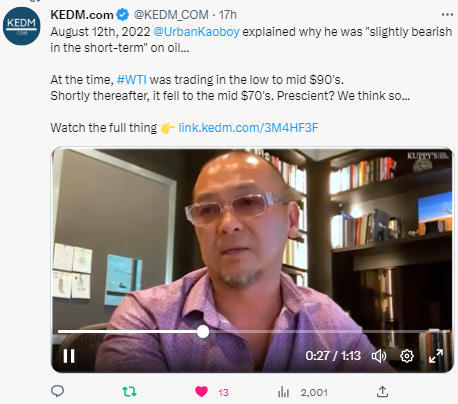Click the blue verified badge
The image size is (458, 404).
pos(123,15)
